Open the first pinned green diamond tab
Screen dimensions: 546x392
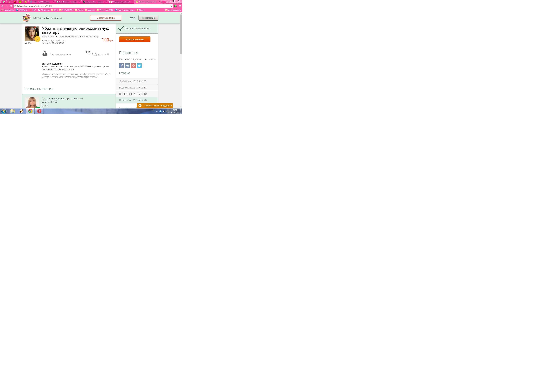4,2
